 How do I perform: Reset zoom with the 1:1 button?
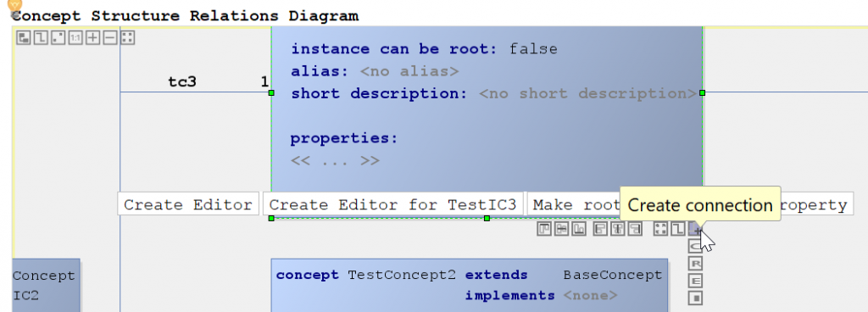pyautogui.click(x=75, y=37)
